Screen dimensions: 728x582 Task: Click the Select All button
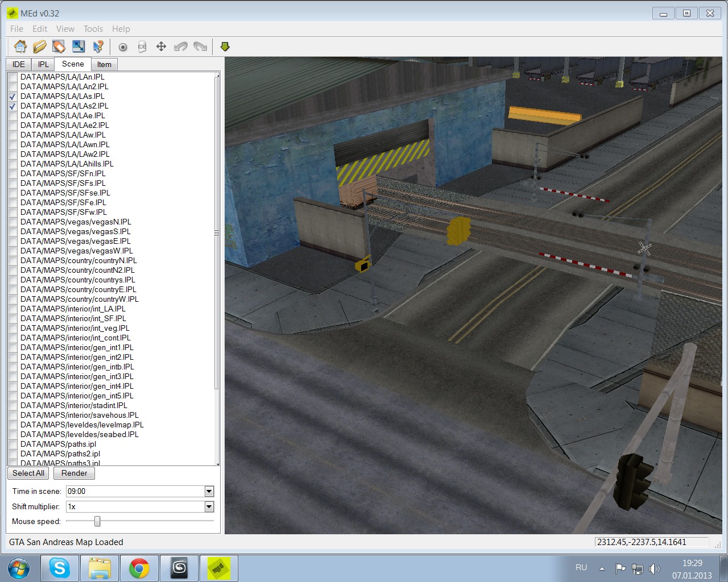point(28,473)
